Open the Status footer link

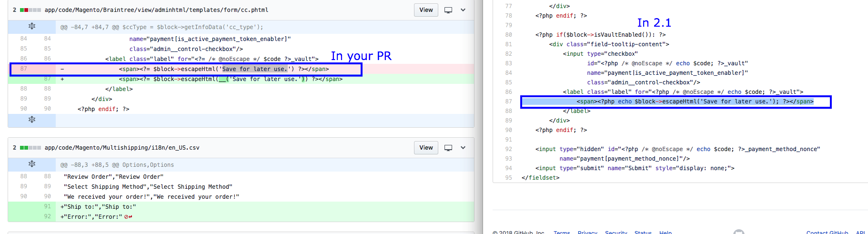[x=643, y=232]
